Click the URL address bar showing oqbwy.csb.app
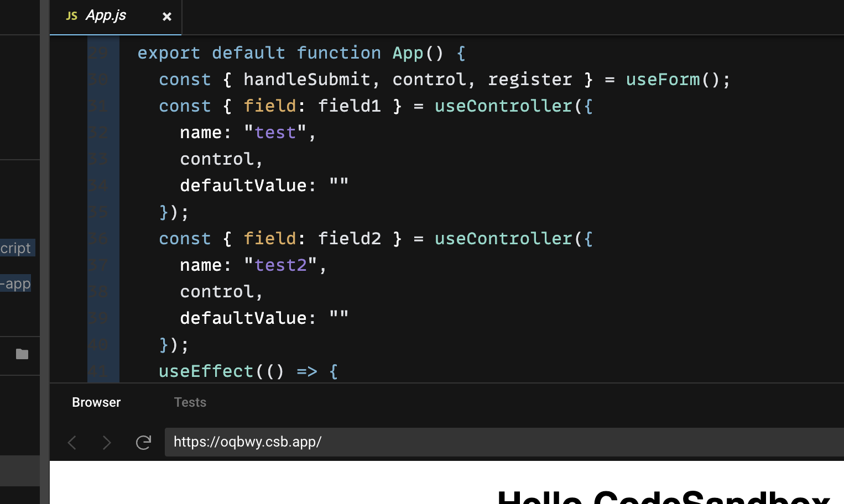This screenshot has height=504, width=844. click(247, 442)
